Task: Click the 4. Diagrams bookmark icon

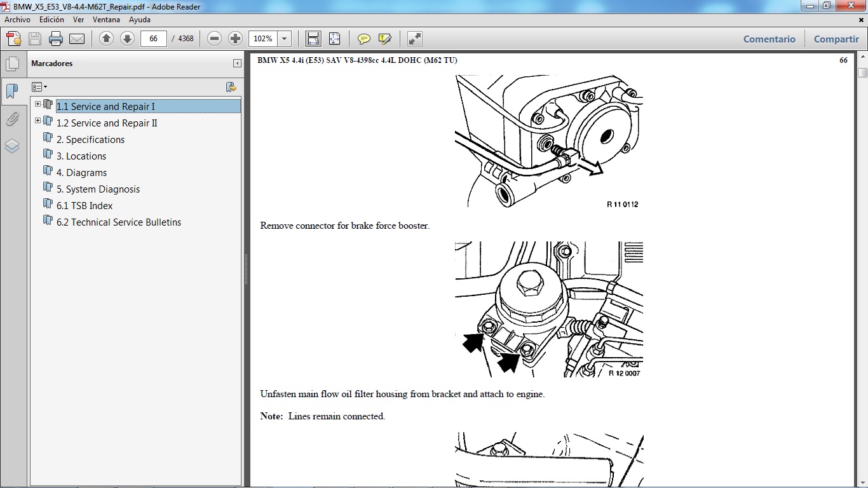Action: (x=48, y=171)
